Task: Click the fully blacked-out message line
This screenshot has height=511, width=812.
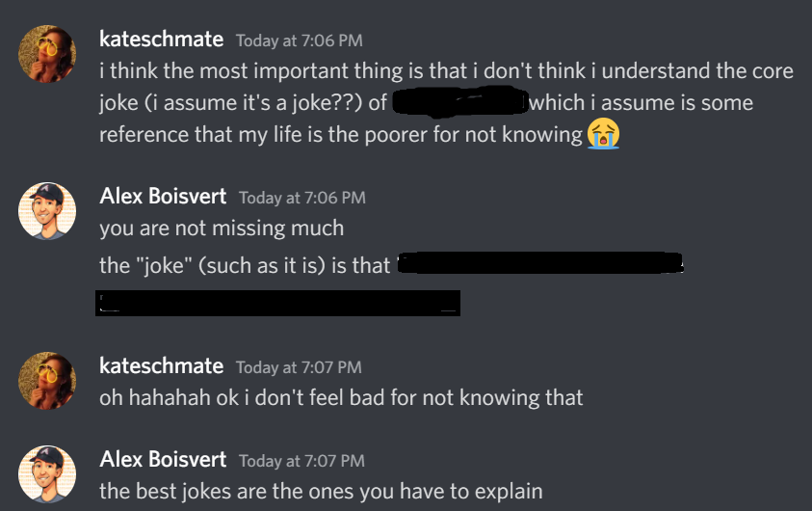Action: [277, 303]
